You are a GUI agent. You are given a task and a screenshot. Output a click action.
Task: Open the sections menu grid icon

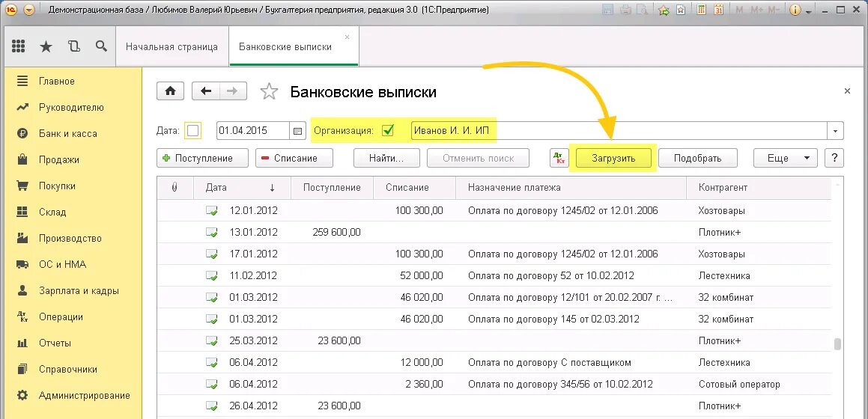pos(18,46)
